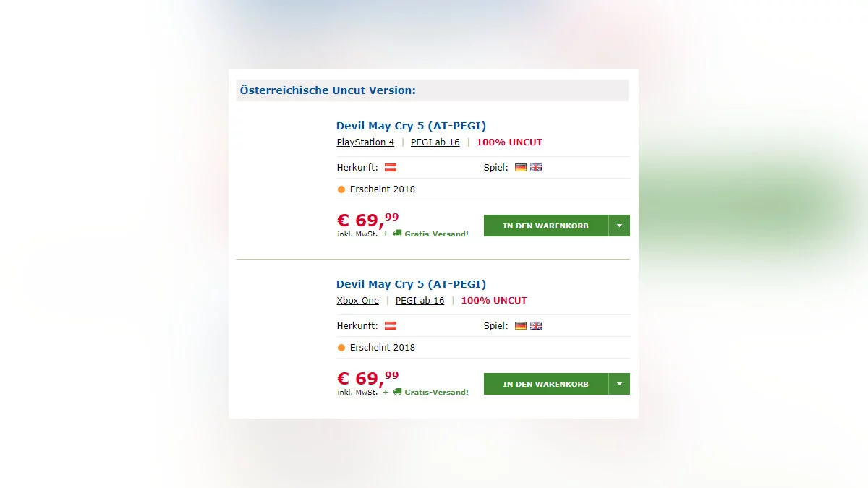Image resolution: width=868 pixels, height=488 pixels.
Task: Open PEGI ab 16 link for PlayStation 4
Action: 435,142
